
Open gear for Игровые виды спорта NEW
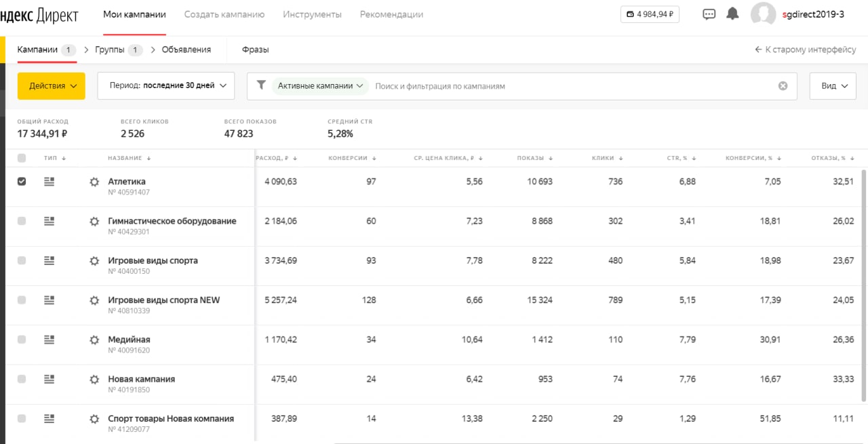pos(94,300)
